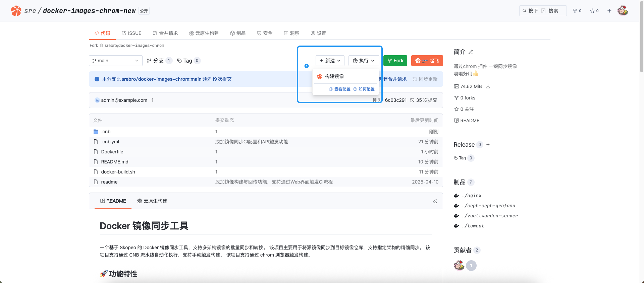Viewport: 644px width, 283px height.
Task: Open the .cnb folder
Action: pos(106,132)
